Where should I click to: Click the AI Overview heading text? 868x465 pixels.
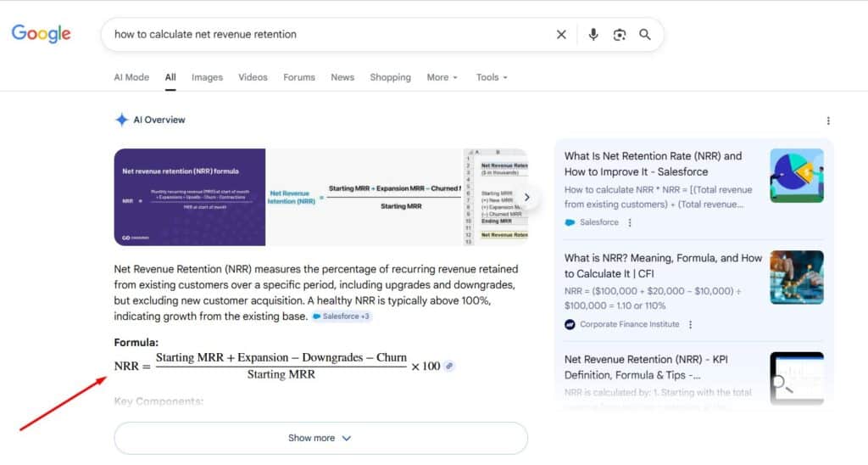pyautogui.click(x=159, y=120)
